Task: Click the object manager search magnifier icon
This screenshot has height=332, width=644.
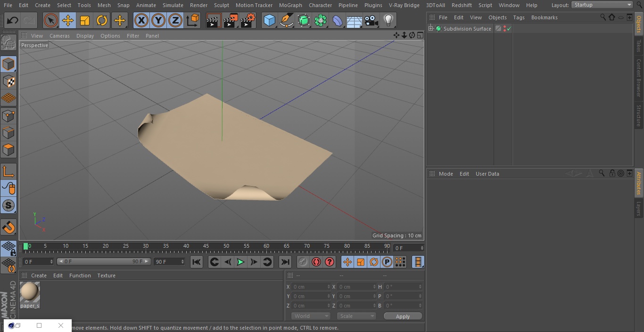Action: tap(603, 17)
